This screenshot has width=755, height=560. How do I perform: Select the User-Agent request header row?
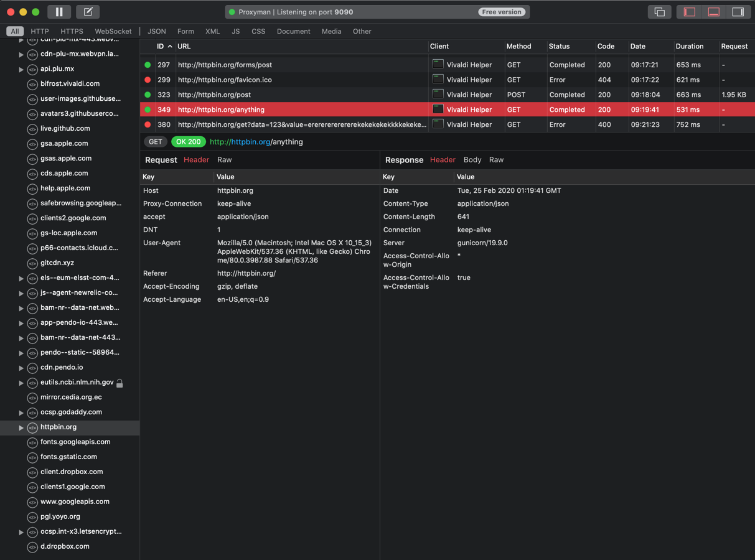pos(260,251)
